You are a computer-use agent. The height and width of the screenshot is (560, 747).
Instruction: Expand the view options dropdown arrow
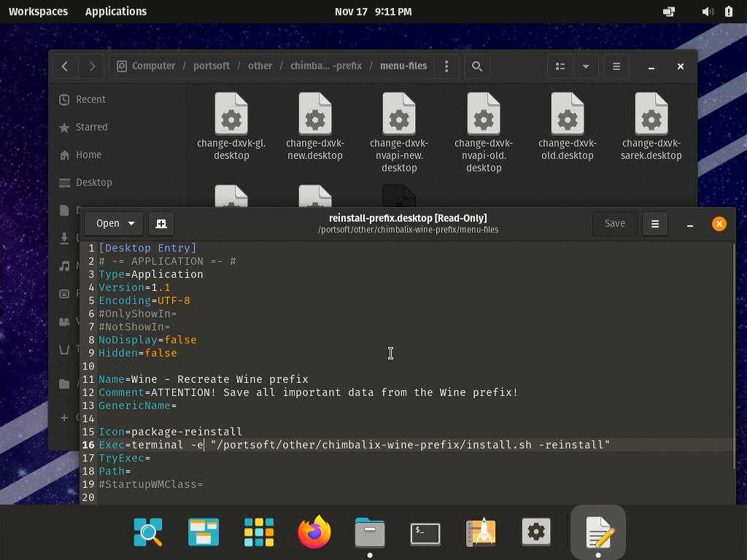[585, 66]
